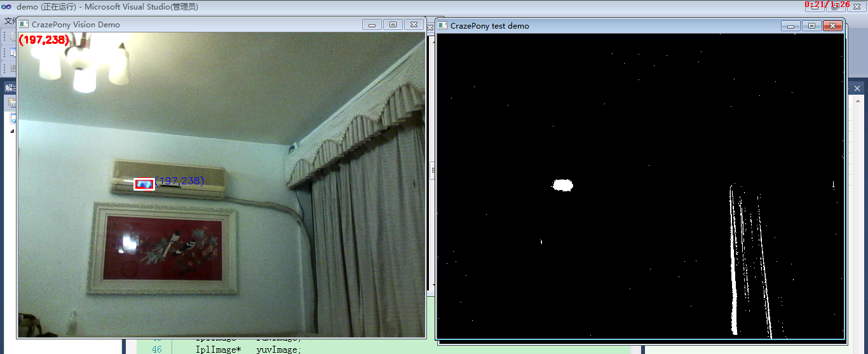Maximize the CrazePony test demo window
This screenshot has height=354, width=868.
(x=811, y=26)
